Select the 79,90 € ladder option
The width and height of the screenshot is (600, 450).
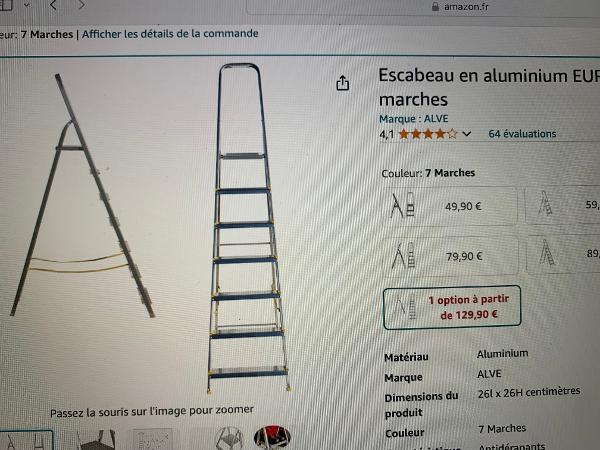451,255
